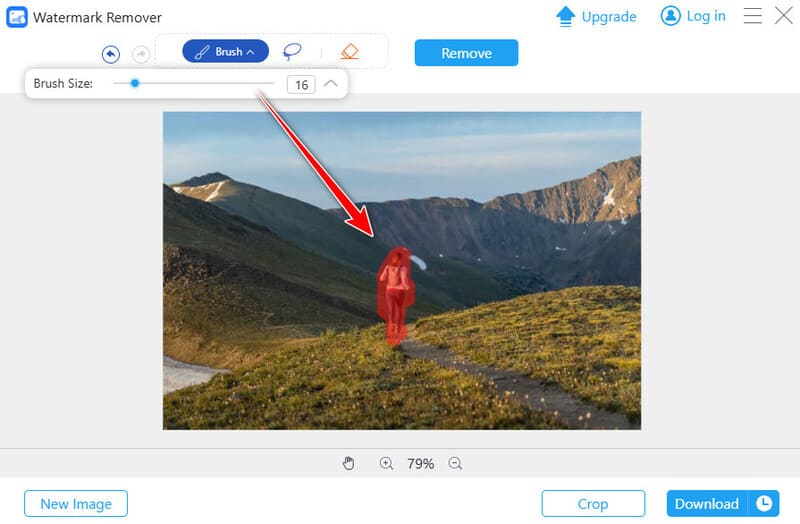Click the 79% zoom level
The height and width of the screenshot is (524, 800).
pyautogui.click(x=420, y=464)
